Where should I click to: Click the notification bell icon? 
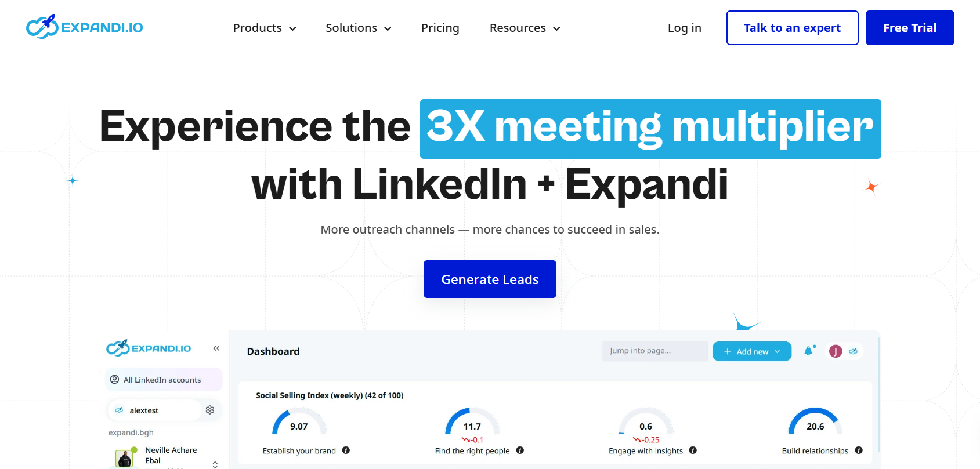click(809, 351)
